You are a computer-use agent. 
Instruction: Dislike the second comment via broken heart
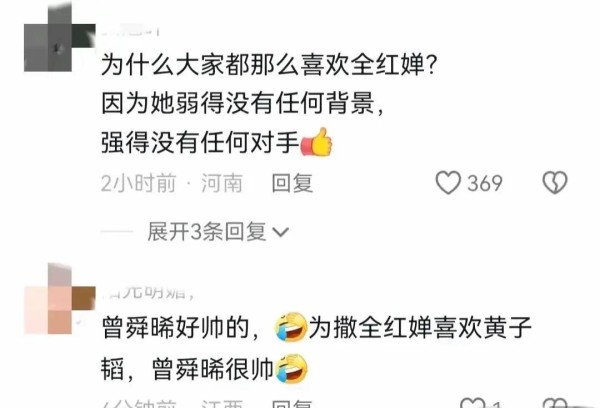point(555,403)
